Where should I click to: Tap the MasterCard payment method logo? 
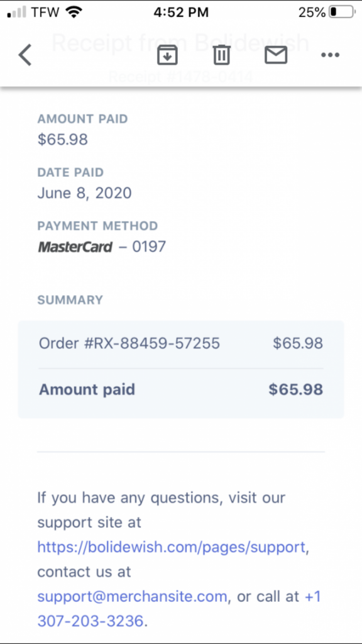pos(75,247)
